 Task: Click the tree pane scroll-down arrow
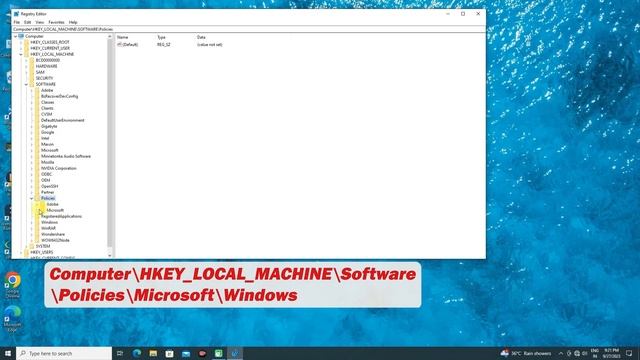pos(109,255)
